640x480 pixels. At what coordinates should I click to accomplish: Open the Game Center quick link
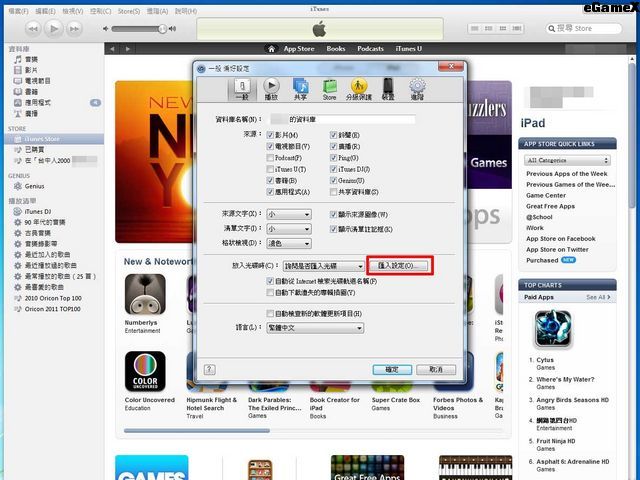(x=546, y=196)
